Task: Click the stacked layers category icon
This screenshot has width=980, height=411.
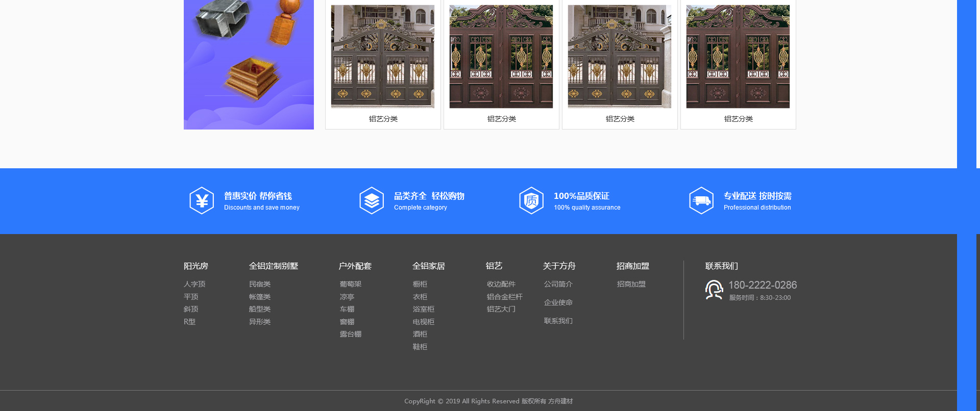Action: click(372, 201)
